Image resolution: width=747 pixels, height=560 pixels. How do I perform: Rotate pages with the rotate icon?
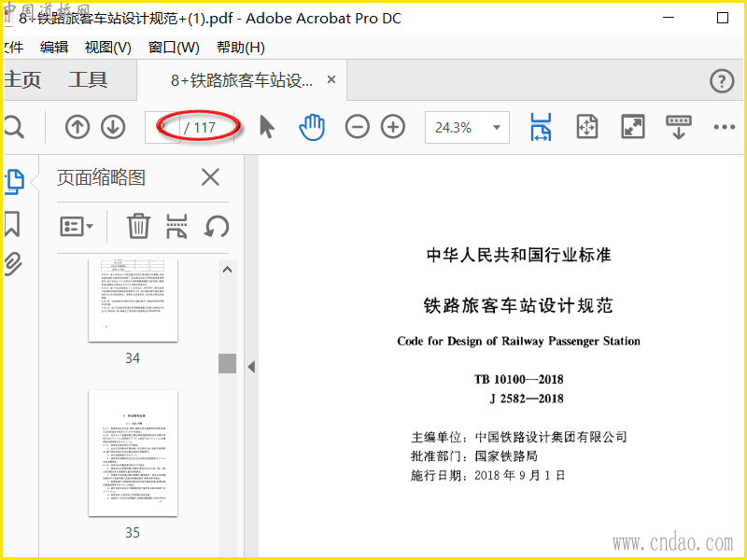point(217,226)
